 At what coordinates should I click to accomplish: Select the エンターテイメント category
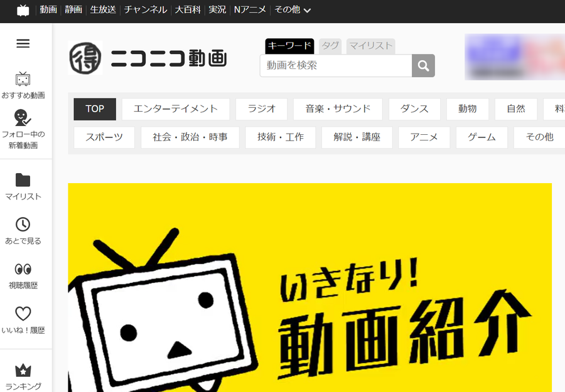(x=176, y=109)
